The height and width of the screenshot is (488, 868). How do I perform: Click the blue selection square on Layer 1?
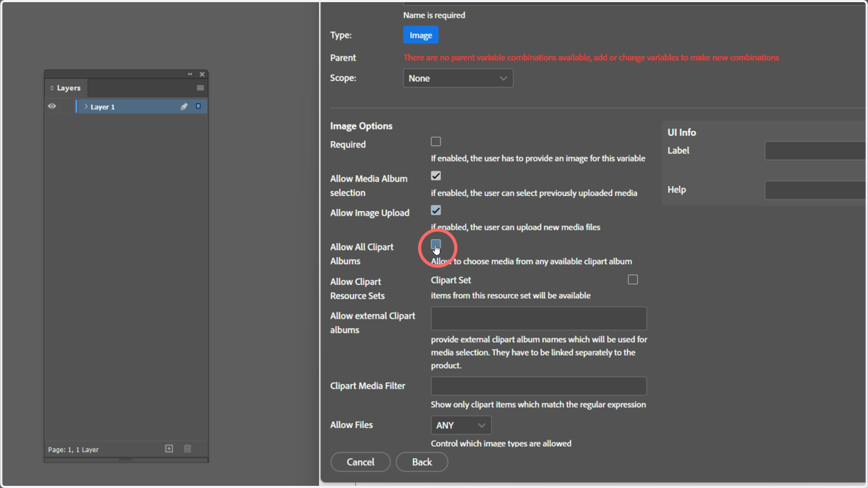coord(198,106)
